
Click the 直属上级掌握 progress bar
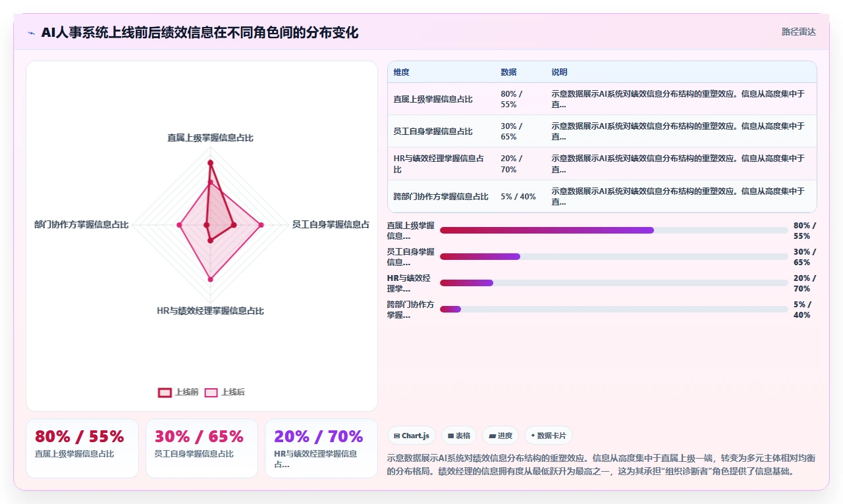(x=614, y=230)
